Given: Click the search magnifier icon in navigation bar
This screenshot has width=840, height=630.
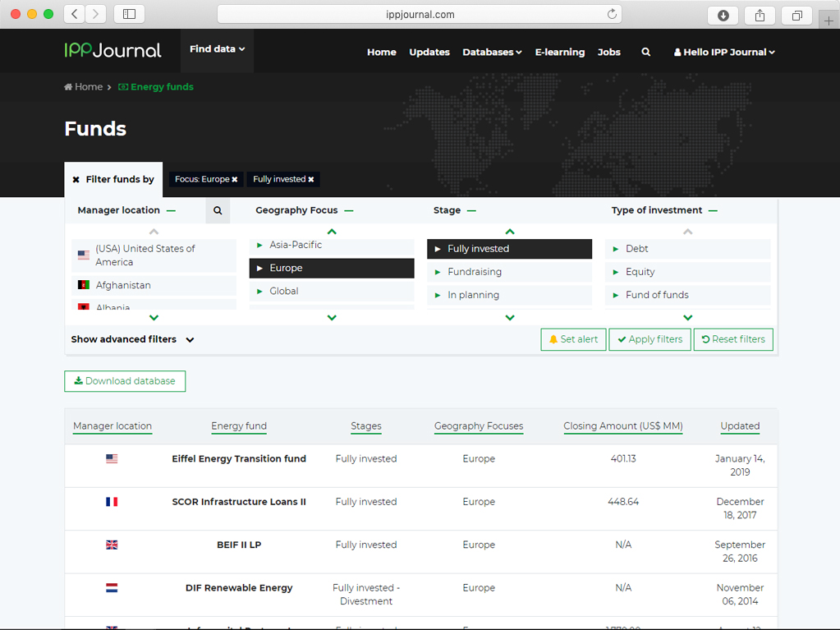Looking at the screenshot, I should (646, 52).
